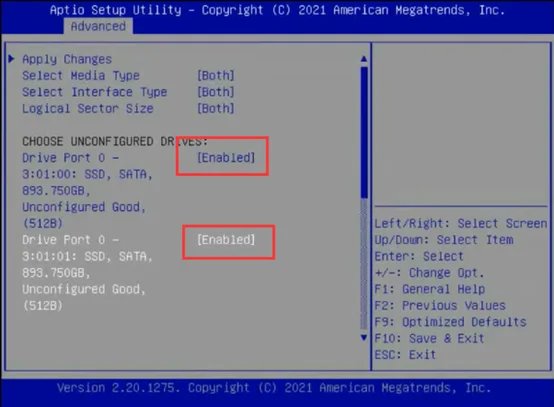
Task: Click 'F10: Save & Exit' help text
Action: click(x=429, y=338)
